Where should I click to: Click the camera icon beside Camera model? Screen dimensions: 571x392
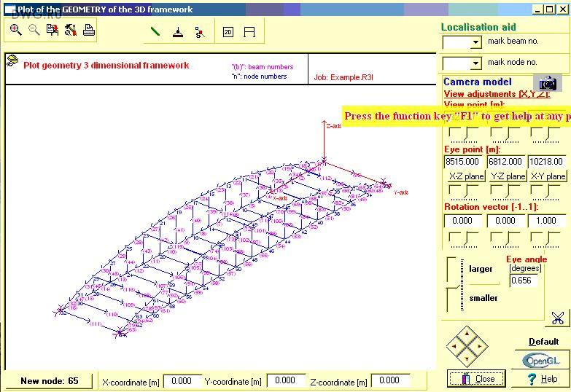click(548, 83)
